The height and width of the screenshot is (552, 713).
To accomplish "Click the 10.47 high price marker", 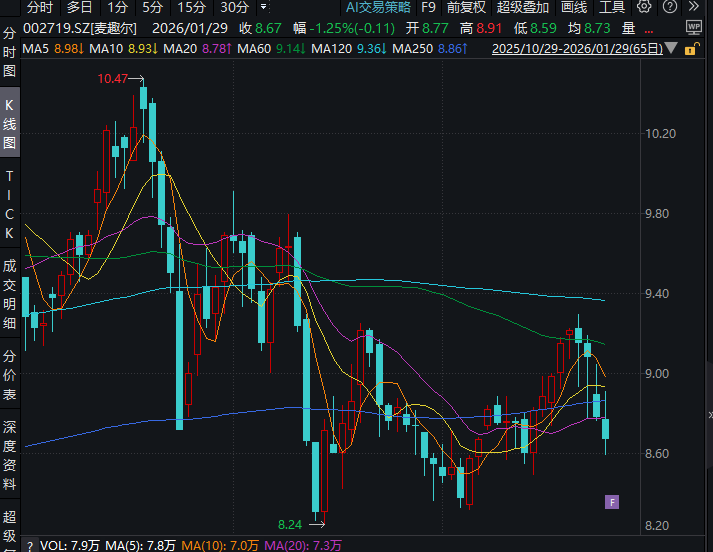I will tap(112, 79).
